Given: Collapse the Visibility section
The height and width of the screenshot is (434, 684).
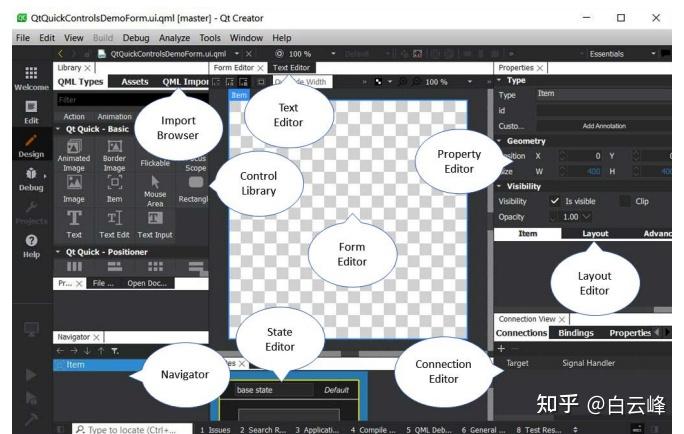Looking at the screenshot, I should coord(499,186).
